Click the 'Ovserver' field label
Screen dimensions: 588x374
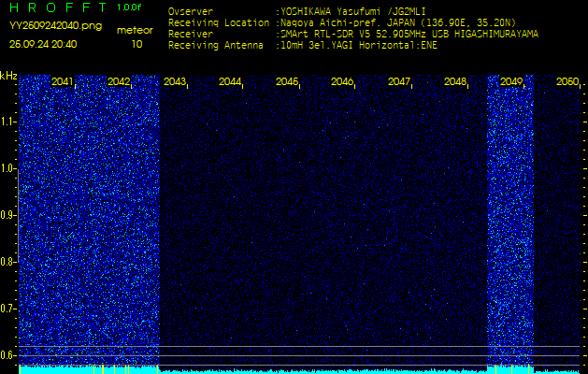(191, 11)
